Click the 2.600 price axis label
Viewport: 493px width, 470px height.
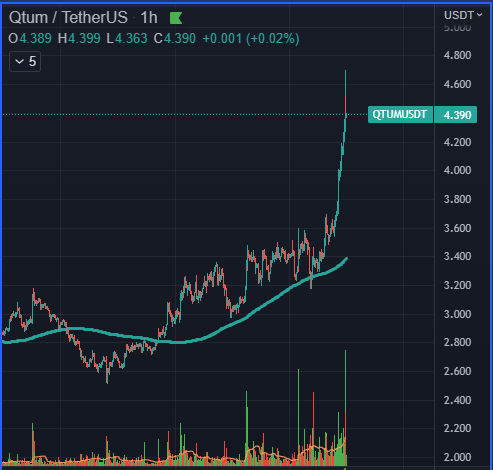[x=457, y=371]
